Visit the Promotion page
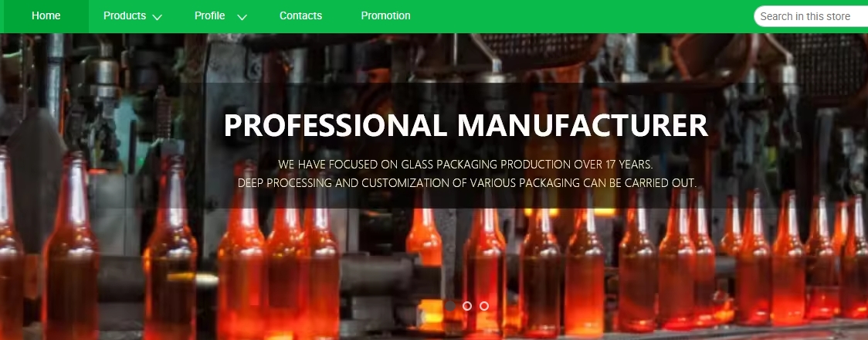The height and width of the screenshot is (340, 868). pyautogui.click(x=386, y=16)
